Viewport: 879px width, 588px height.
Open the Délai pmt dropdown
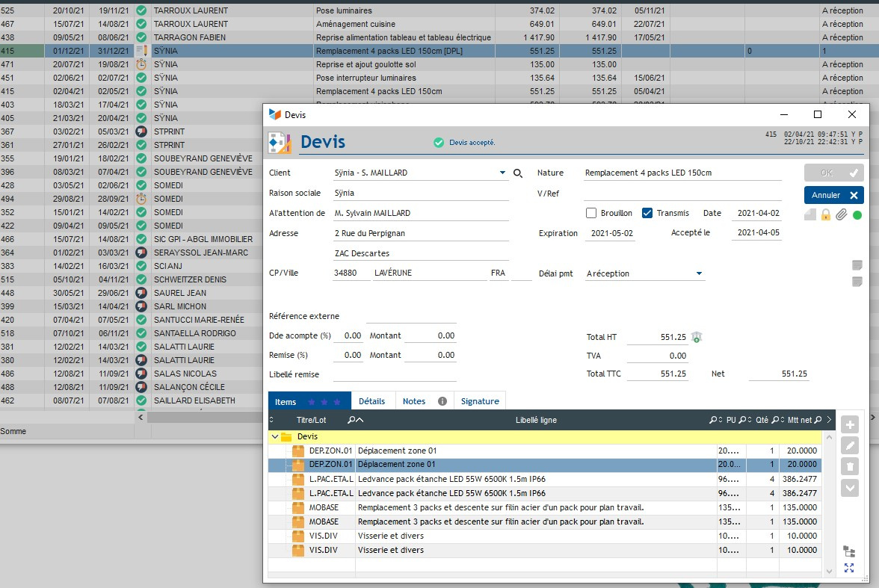tap(699, 274)
